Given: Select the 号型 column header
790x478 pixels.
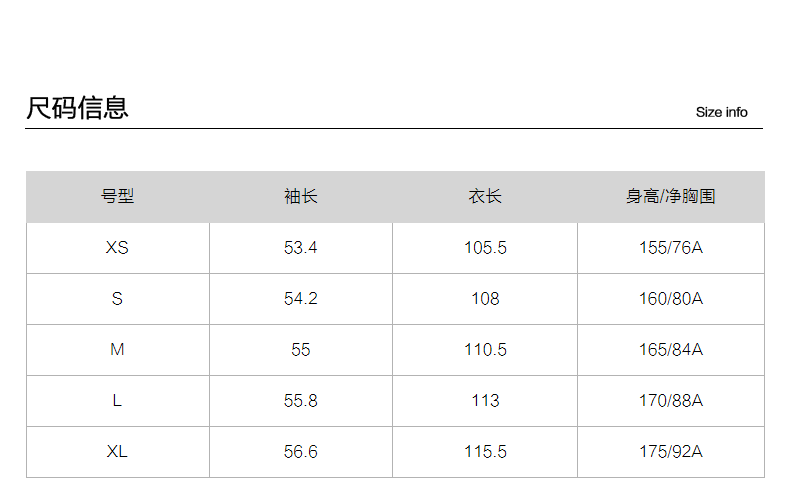Looking at the screenshot, I should click(x=117, y=197).
